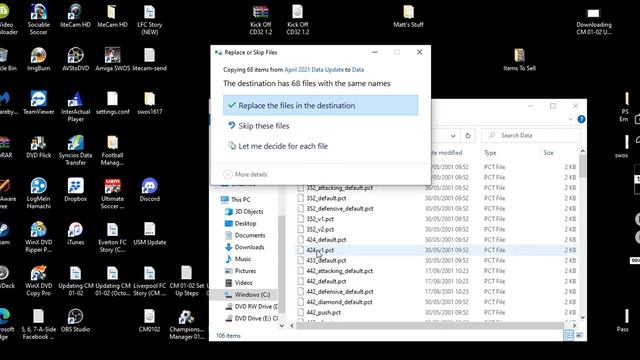This screenshot has height=360, width=640.
Task: Switch Explorer to details view icon
Action: 569,336
